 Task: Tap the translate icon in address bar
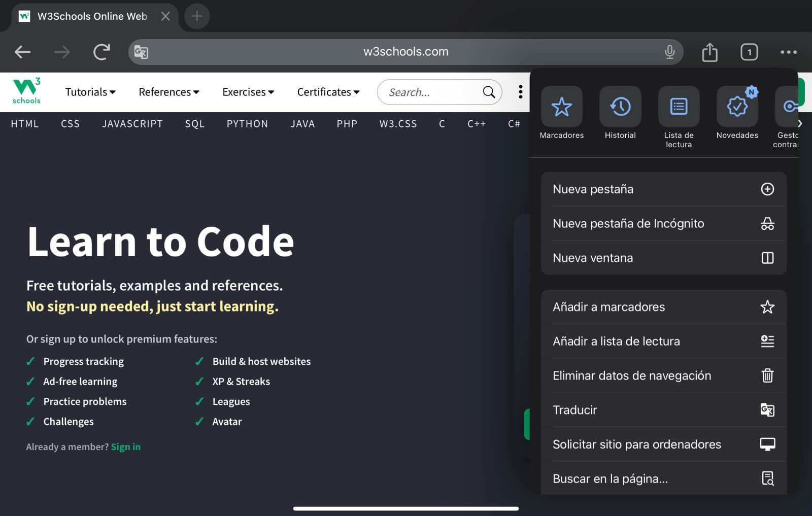(141, 52)
